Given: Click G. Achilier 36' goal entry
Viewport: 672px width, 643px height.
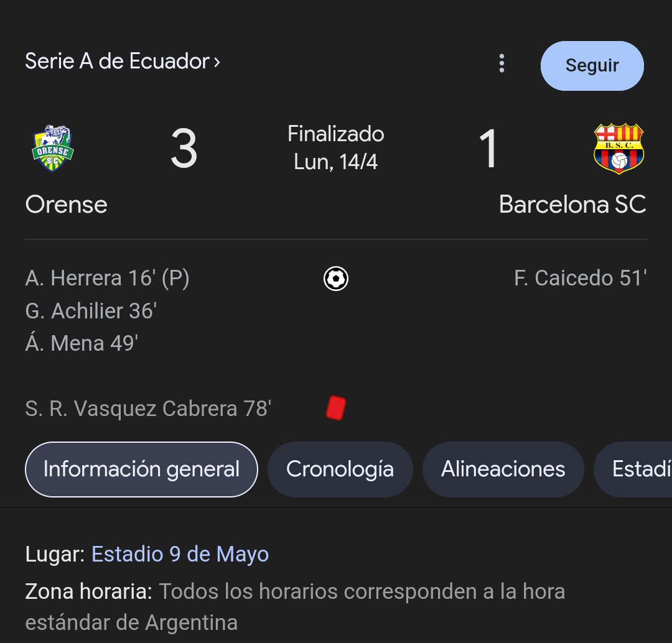Looking at the screenshot, I should click(91, 310).
